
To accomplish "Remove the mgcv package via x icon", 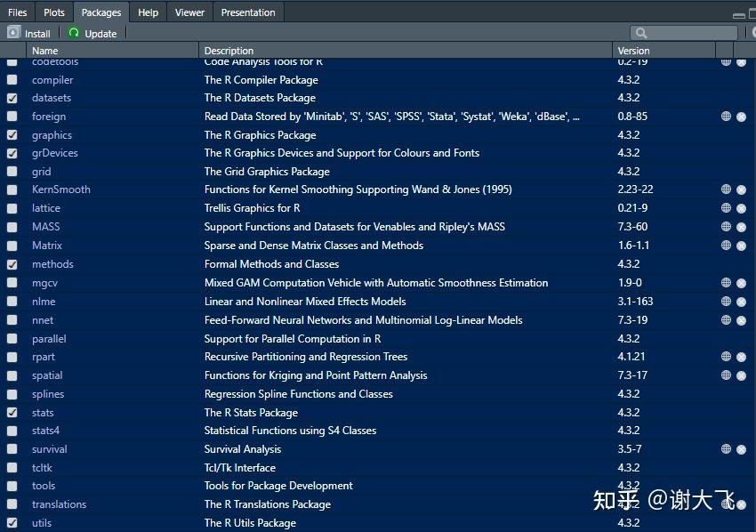I will pos(742,284).
